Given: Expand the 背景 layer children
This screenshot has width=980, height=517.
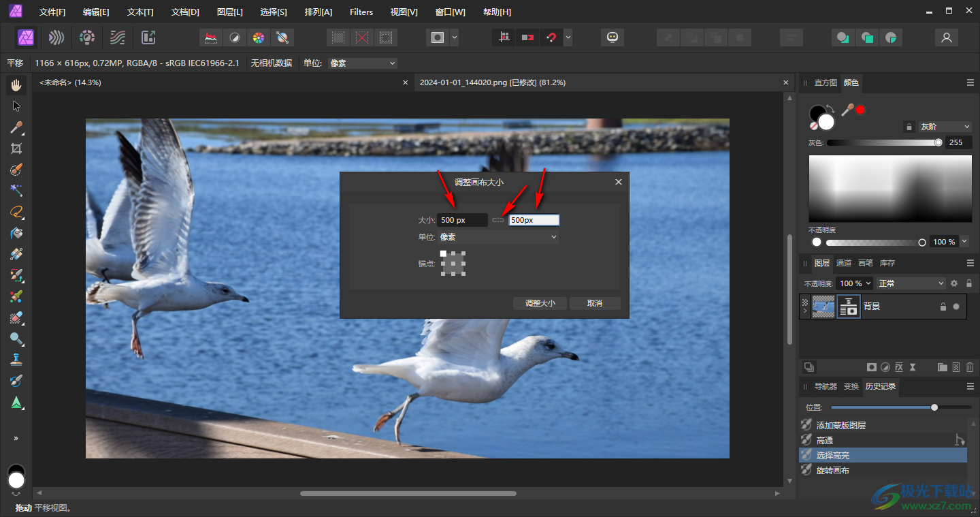Looking at the screenshot, I should pos(806,311).
